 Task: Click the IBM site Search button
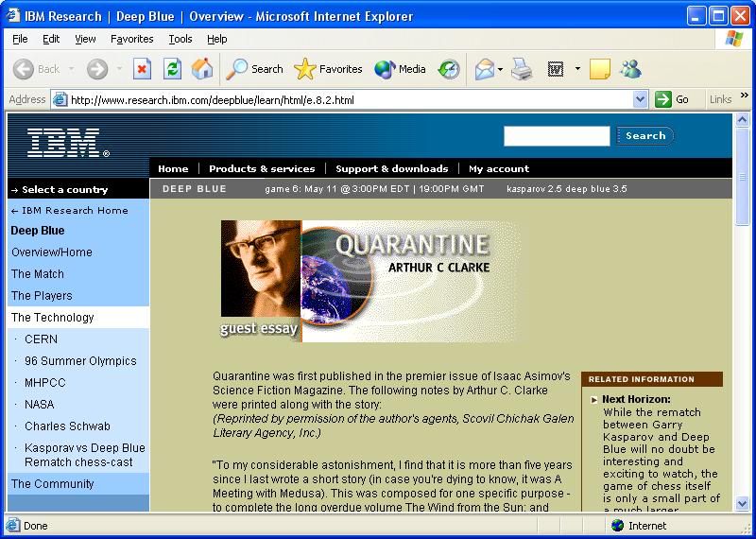pos(645,136)
